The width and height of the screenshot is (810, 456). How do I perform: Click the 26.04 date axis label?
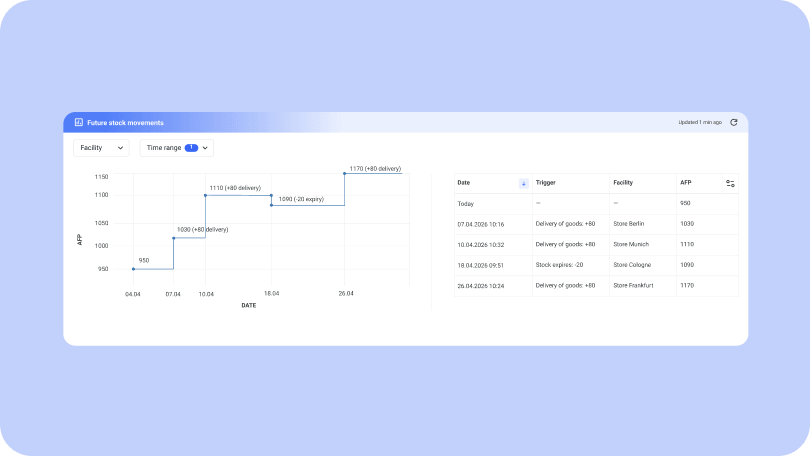pos(346,293)
